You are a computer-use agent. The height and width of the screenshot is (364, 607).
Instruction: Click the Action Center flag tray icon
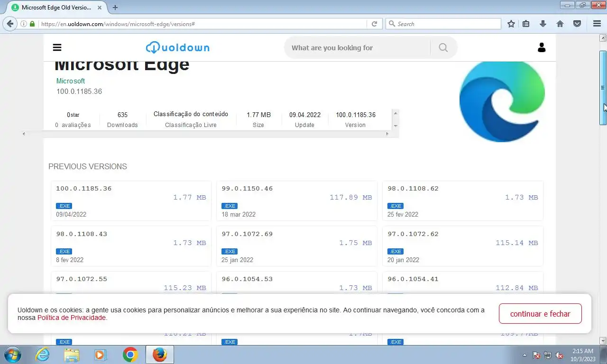coord(536,355)
